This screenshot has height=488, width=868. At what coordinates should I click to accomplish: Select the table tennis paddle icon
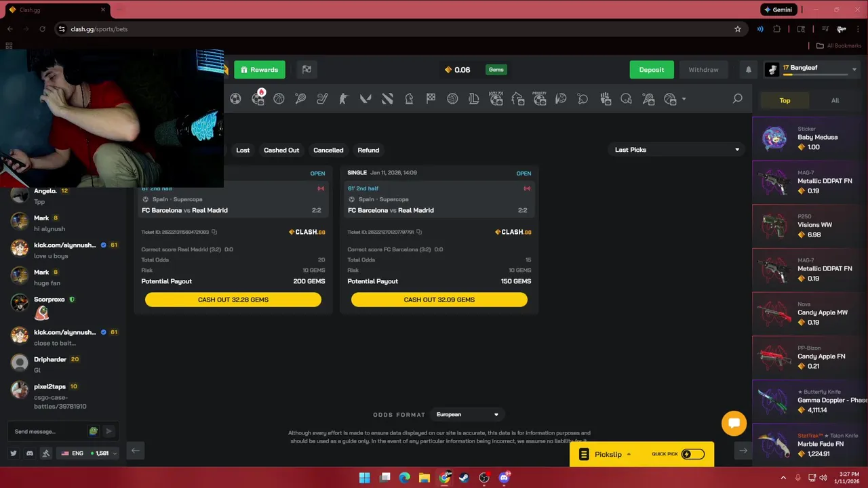tap(583, 99)
